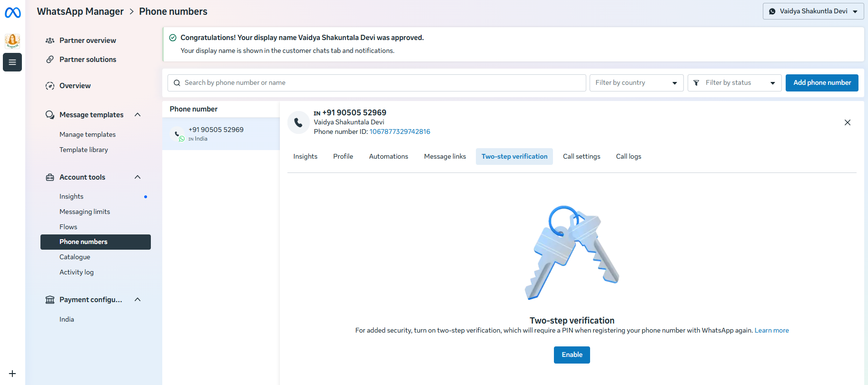Screen dimensions: 868x385
Task: Click the Partner solutions link icon
Action: 50,60
